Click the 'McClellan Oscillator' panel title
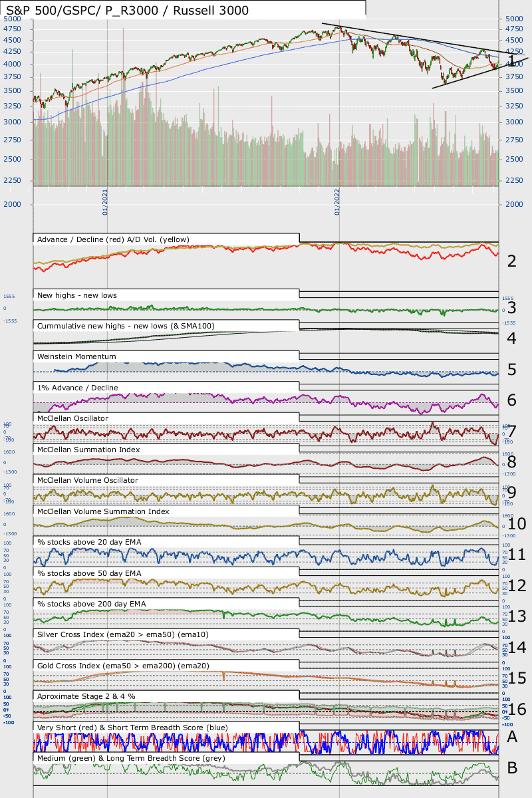Screen dimensions: 532x798 (72, 418)
